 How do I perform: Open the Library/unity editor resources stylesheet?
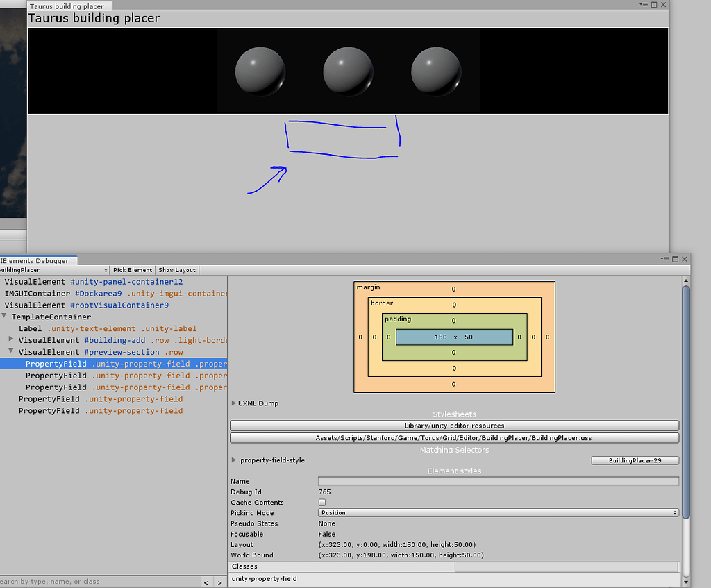pos(454,426)
